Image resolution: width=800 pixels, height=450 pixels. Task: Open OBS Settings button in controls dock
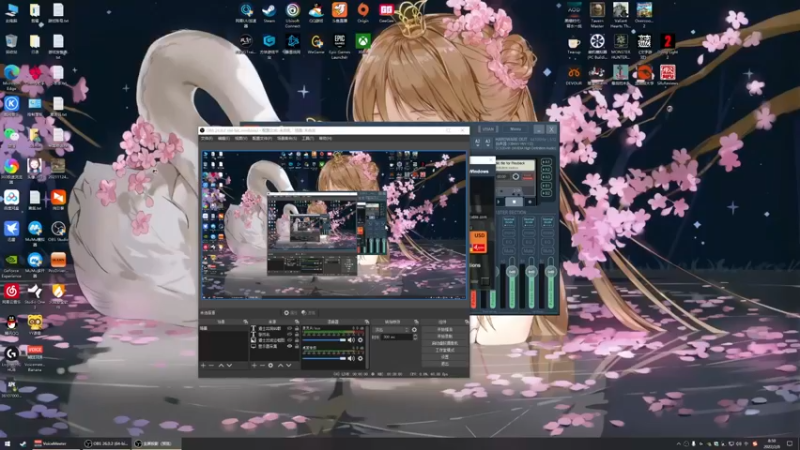(444, 357)
